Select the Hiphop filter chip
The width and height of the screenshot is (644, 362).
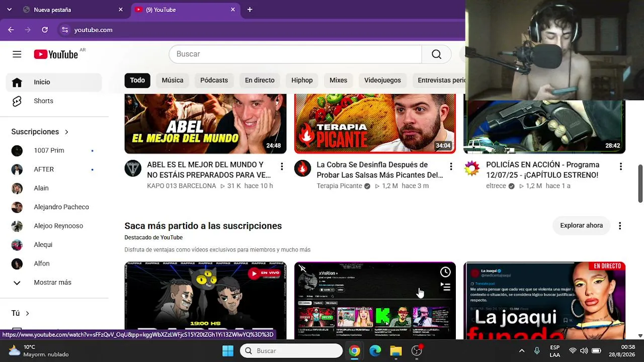(302, 80)
